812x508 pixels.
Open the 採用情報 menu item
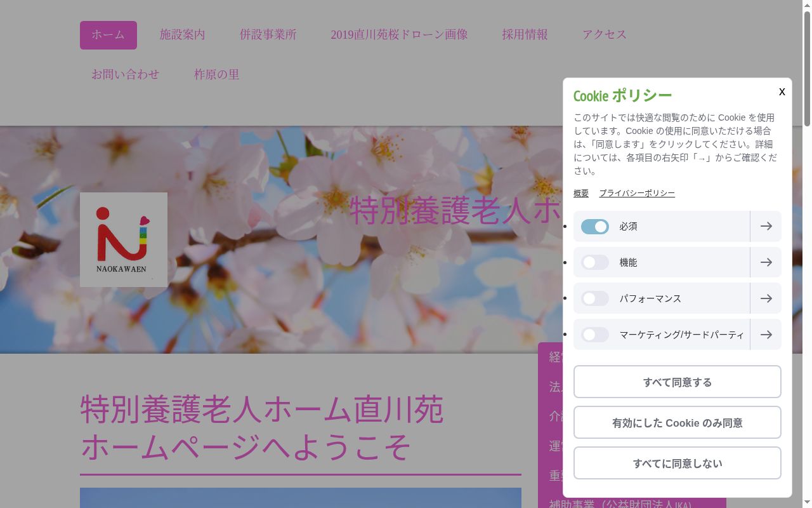tap(525, 35)
